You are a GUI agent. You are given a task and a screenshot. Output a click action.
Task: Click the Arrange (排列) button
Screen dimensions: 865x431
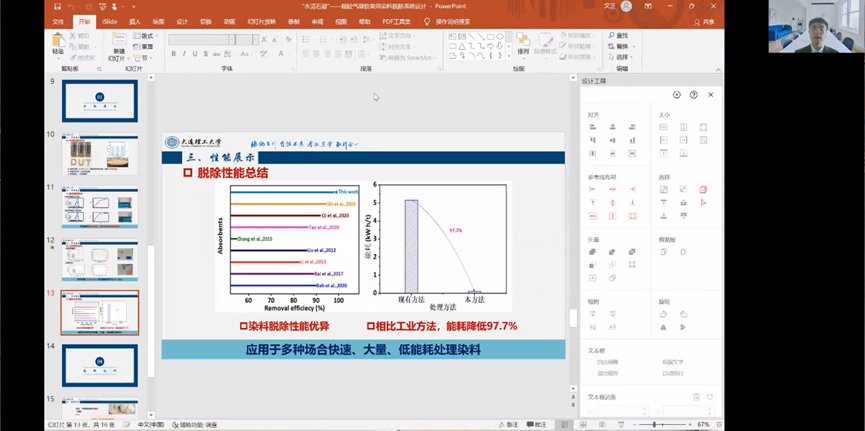[522, 44]
